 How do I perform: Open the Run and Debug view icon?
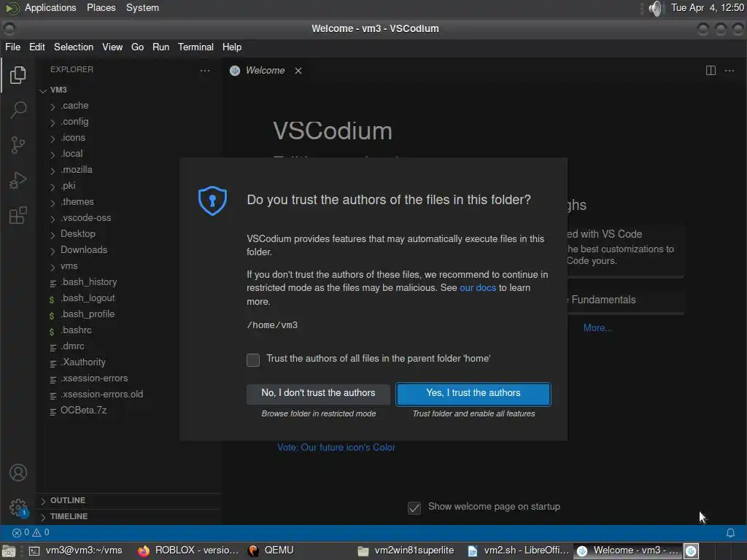18,181
